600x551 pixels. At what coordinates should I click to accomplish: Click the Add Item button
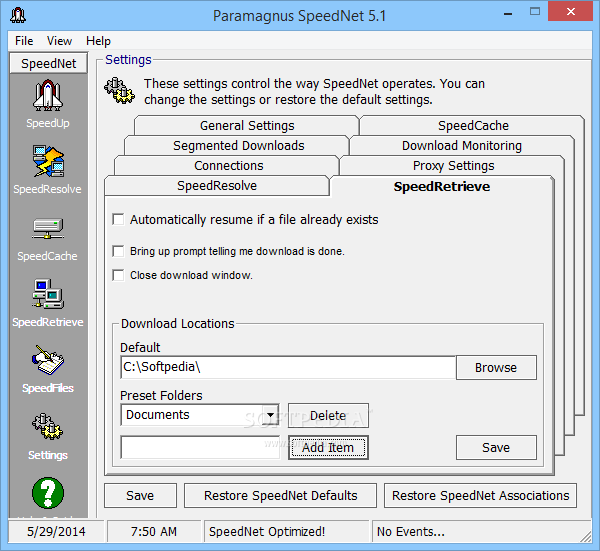click(328, 447)
